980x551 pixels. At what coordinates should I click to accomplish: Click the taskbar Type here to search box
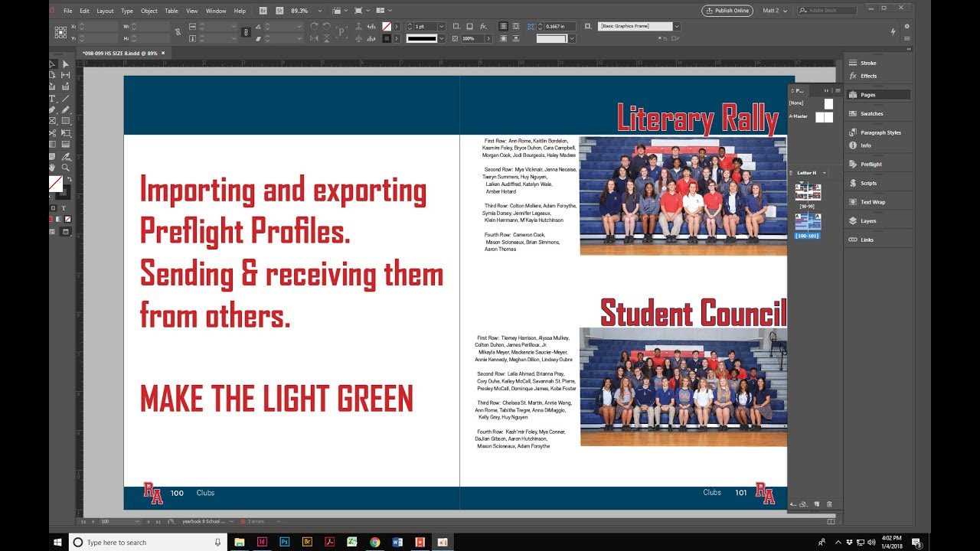(x=149, y=542)
